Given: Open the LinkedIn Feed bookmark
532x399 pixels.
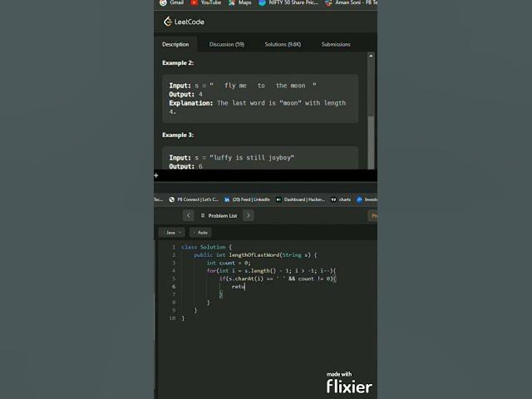Looking at the screenshot, I should [x=247, y=199].
